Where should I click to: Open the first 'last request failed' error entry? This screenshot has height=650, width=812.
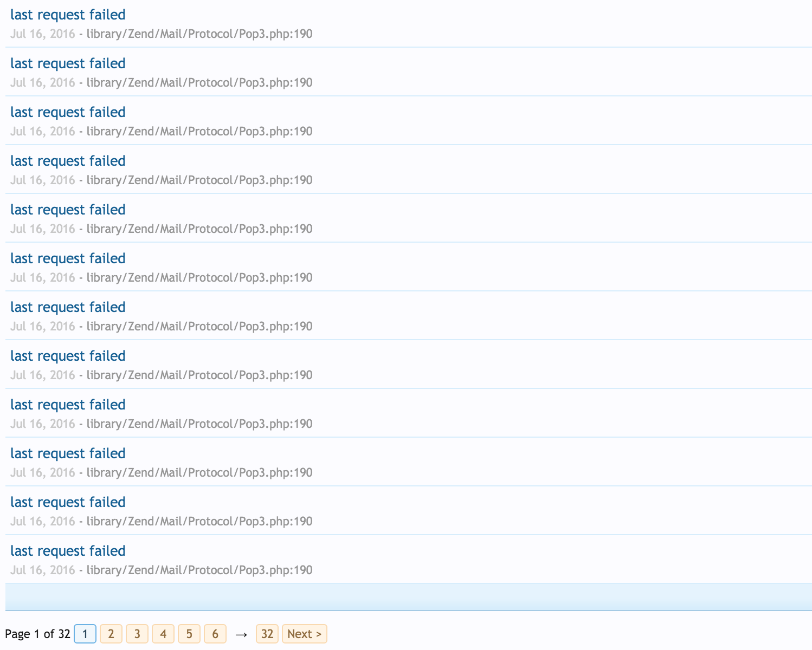67,15
